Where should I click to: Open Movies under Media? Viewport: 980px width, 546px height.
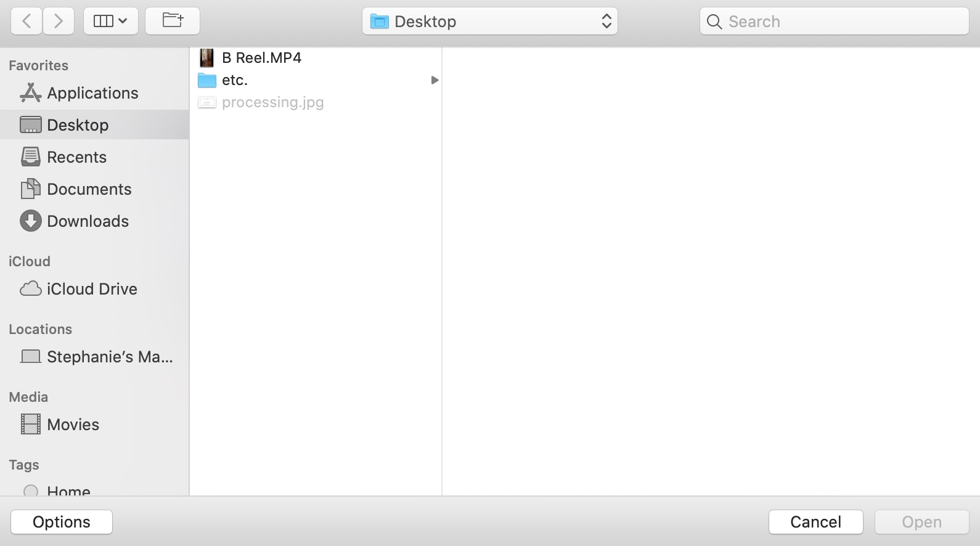point(73,425)
